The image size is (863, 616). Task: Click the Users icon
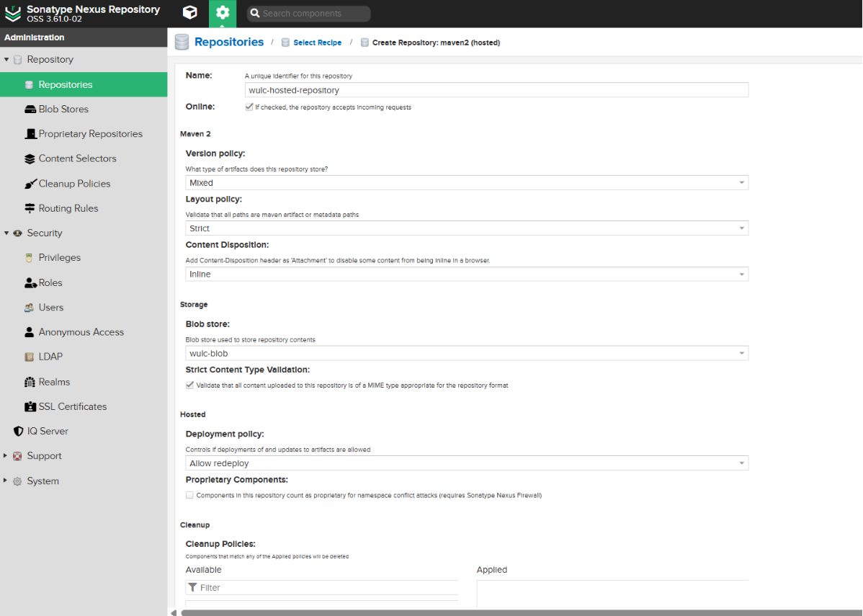(29, 308)
